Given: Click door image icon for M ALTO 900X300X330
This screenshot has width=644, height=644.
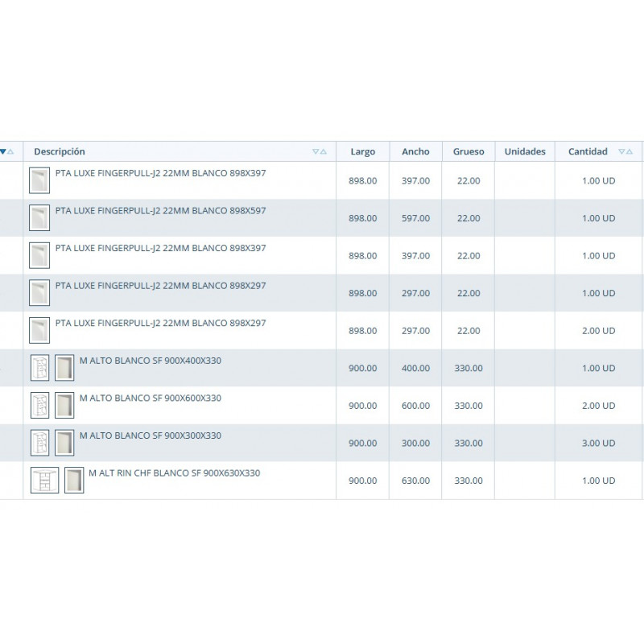Looking at the screenshot, I should (64, 443).
